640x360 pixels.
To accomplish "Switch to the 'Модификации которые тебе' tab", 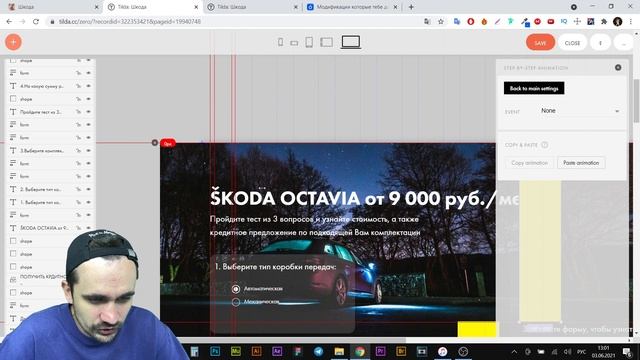I will pos(352,7).
